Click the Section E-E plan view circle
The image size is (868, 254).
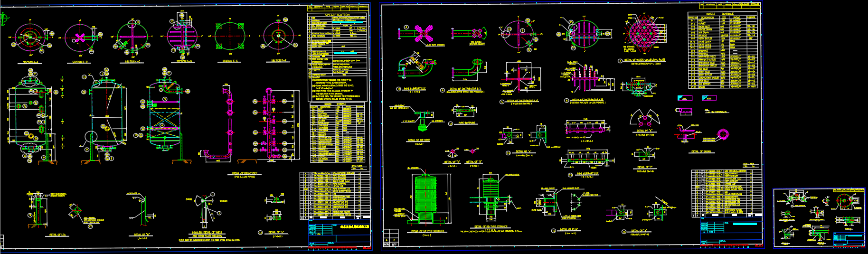[x=230, y=36]
